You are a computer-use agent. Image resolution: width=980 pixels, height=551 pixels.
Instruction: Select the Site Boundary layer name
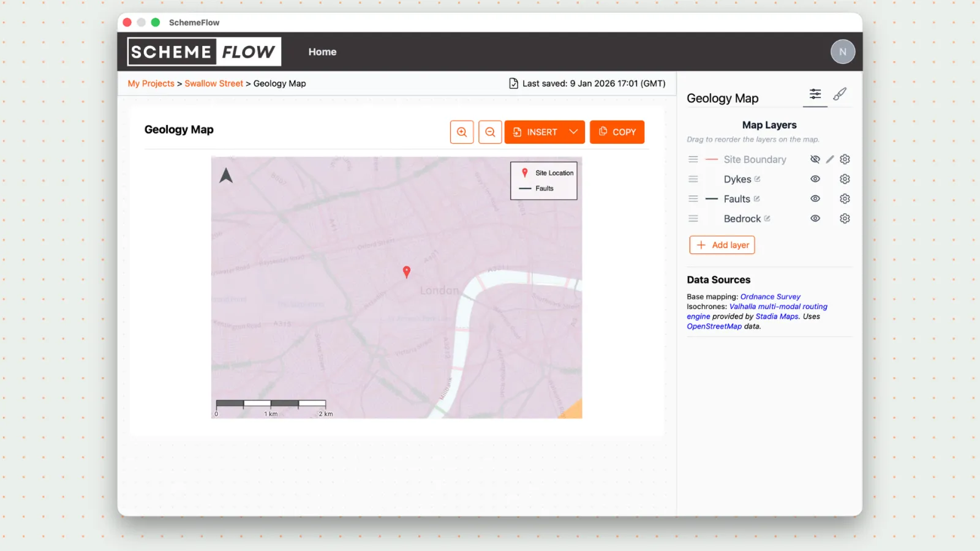tap(755, 159)
